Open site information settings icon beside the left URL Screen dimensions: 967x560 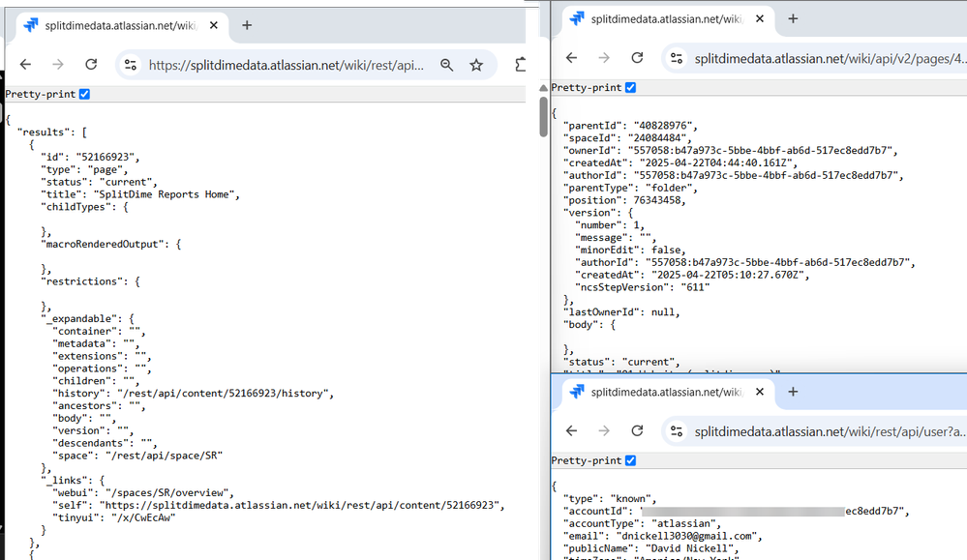point(131,64)
